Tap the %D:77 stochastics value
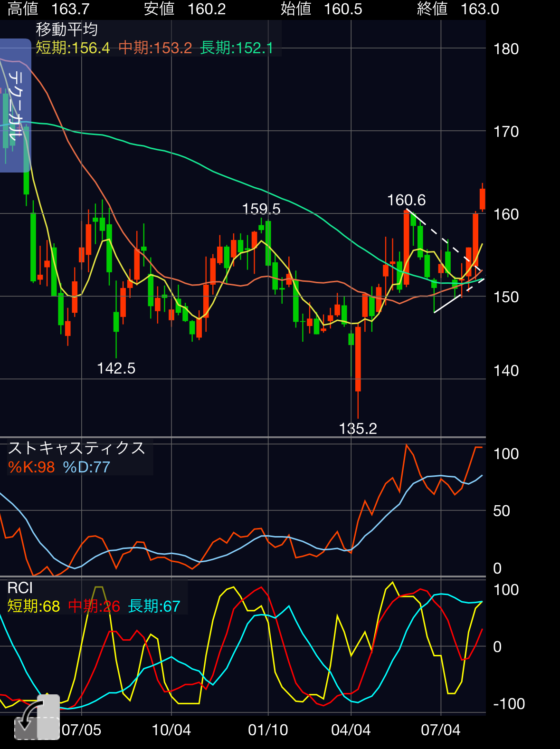The image size is (560, 749). [86, 467]
